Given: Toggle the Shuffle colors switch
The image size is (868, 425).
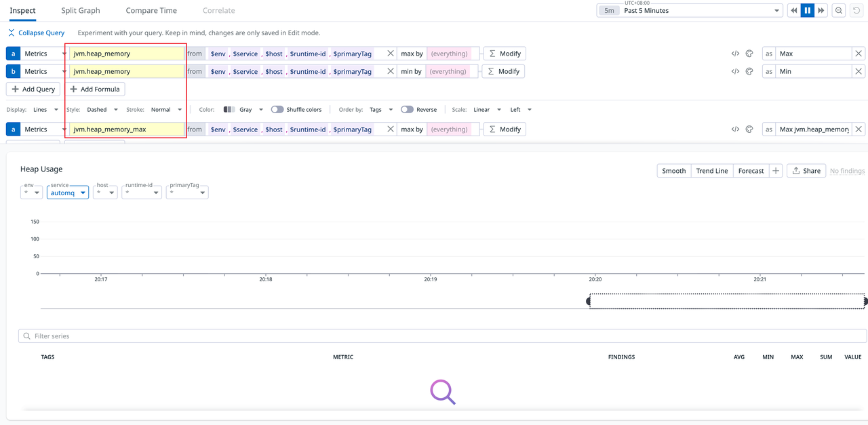Looking at the screenshot, I should (277, 109).
